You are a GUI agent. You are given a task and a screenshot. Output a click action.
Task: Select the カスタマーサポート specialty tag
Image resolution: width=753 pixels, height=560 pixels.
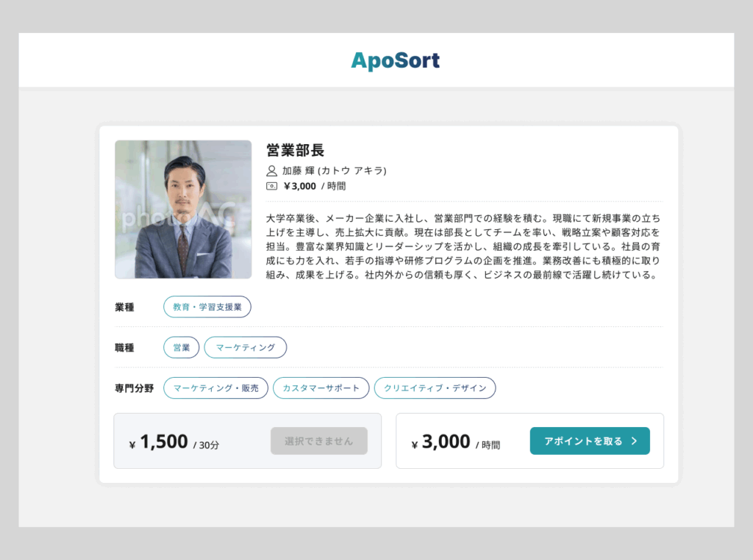coord(321,388)
